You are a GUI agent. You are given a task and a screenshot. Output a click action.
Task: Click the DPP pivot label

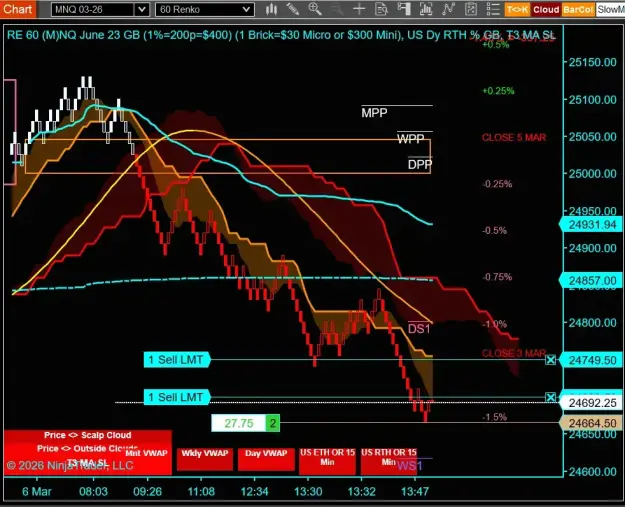(x=420, y=164)
